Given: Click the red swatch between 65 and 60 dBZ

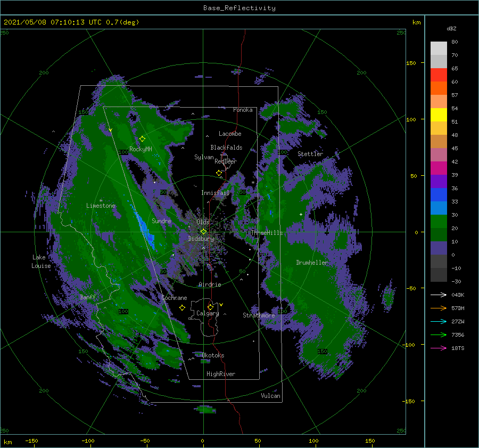Looking at the screenshot, I should pyautogui.click(x=439, y=75).
